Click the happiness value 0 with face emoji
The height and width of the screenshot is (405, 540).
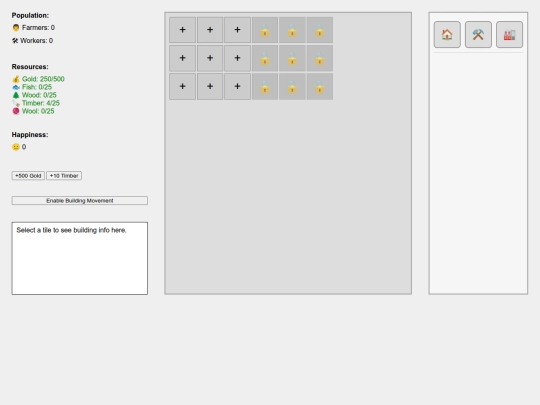click(19, 147)
